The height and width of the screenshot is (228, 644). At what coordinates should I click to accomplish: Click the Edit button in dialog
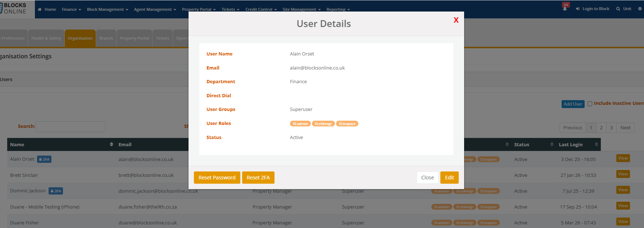pyautogui.click(x=449, y=178)
